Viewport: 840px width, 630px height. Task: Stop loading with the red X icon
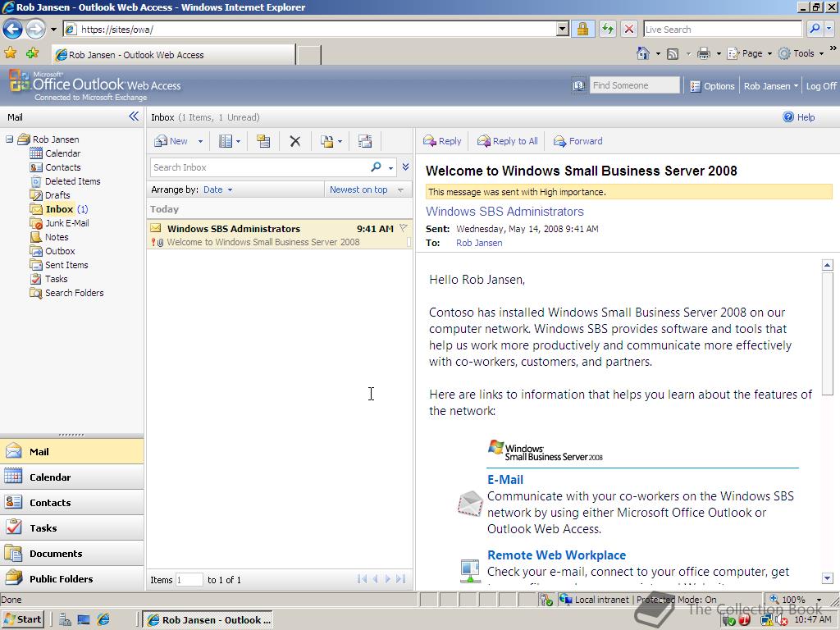pos(629,29)
